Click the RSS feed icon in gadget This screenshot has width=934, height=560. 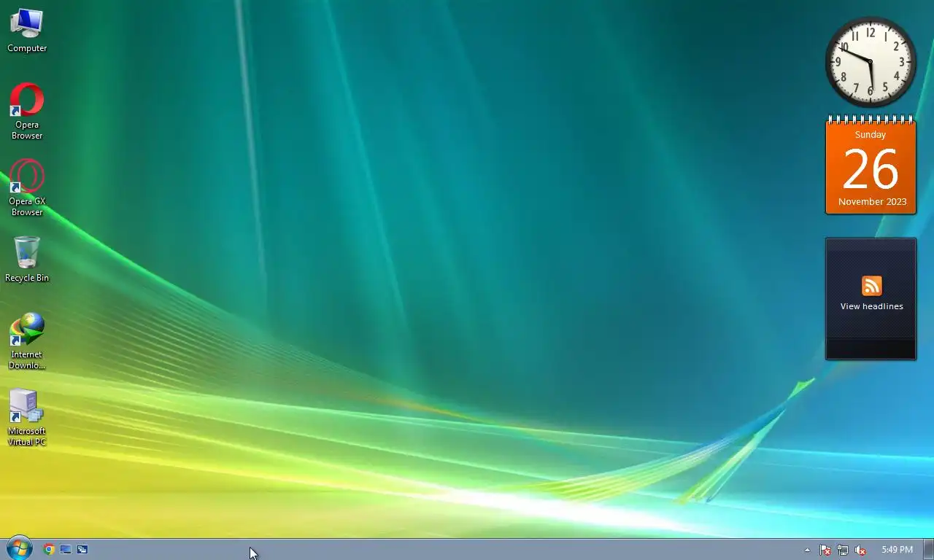tap(871, 286)
